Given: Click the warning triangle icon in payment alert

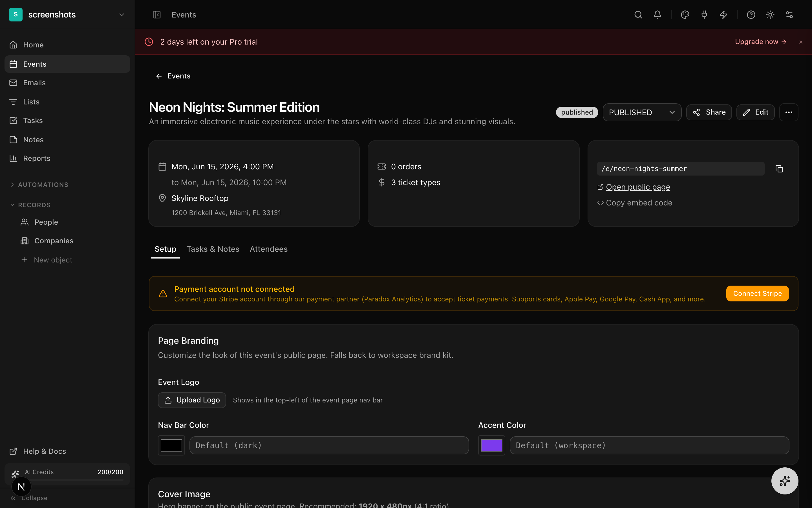Looking at the screenshot, I should 163,294.
